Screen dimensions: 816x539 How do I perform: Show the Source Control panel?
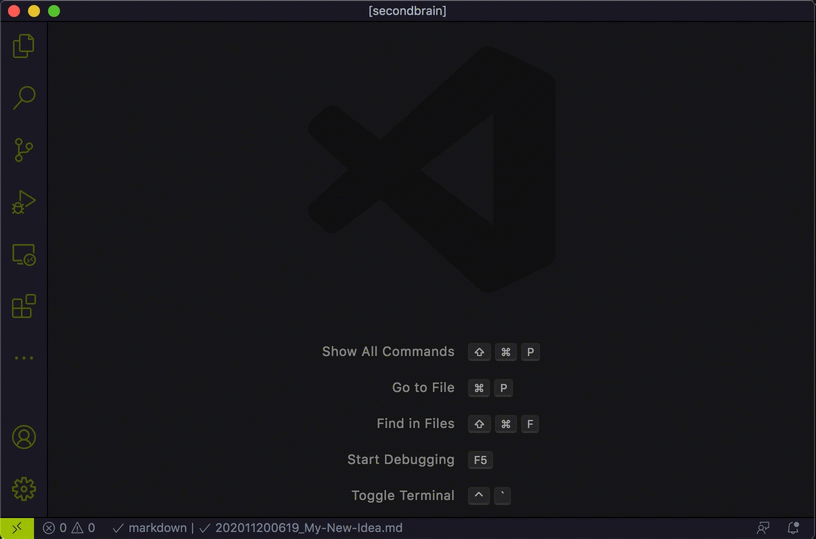coord(23,150)
